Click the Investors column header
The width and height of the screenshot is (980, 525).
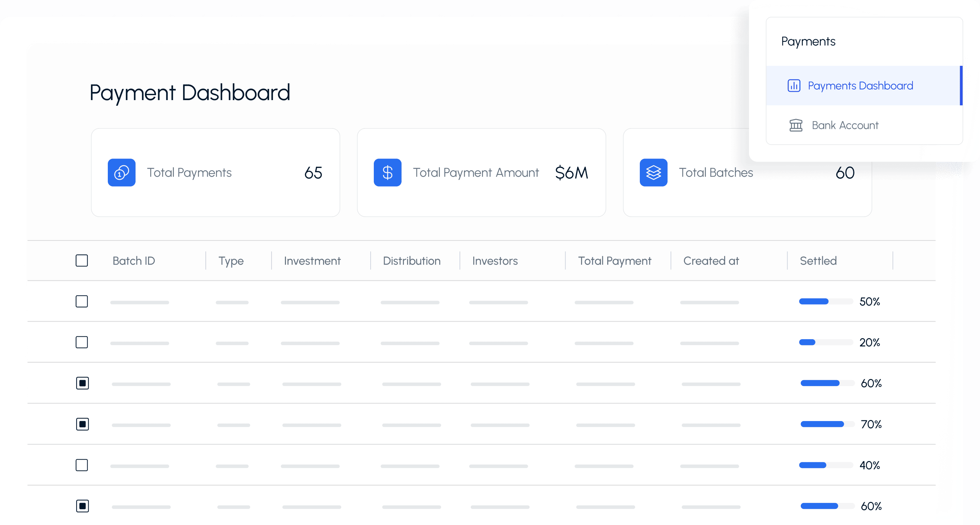(495, 261)
